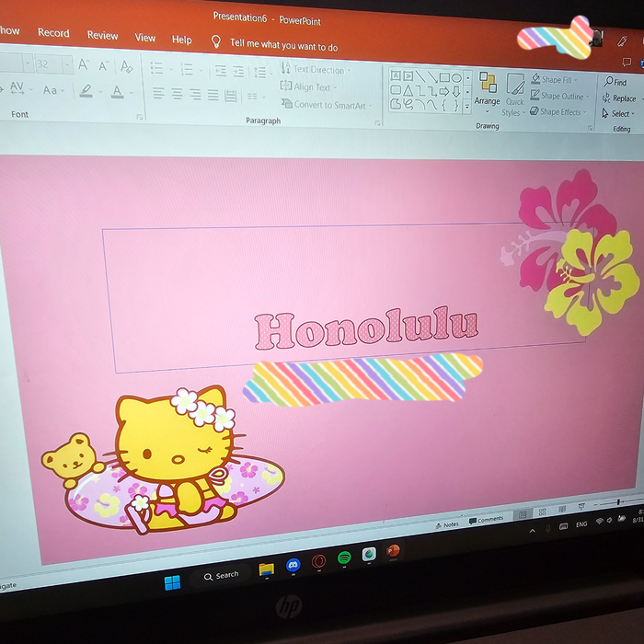Open Spotify from the taskbar
The image size is (644, 644).
coord(344,558)
